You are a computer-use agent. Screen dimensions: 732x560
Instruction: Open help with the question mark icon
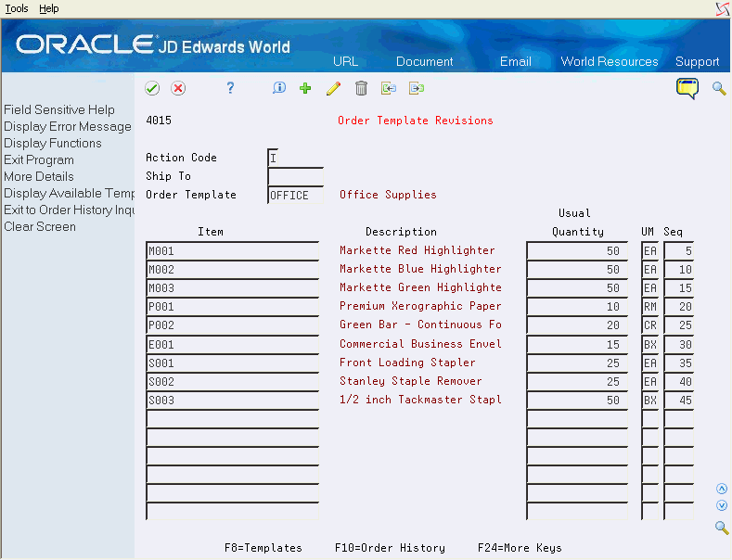coord(230,88)
